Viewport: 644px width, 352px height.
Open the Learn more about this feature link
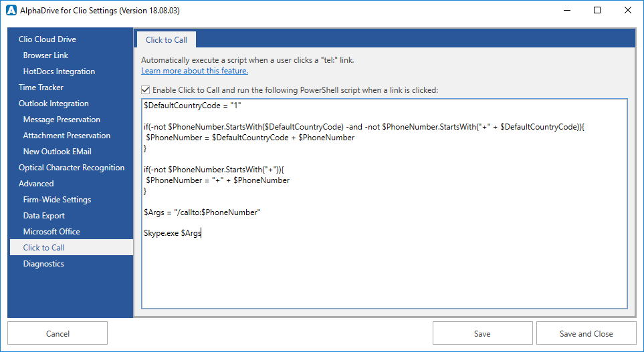coord(195,71)
